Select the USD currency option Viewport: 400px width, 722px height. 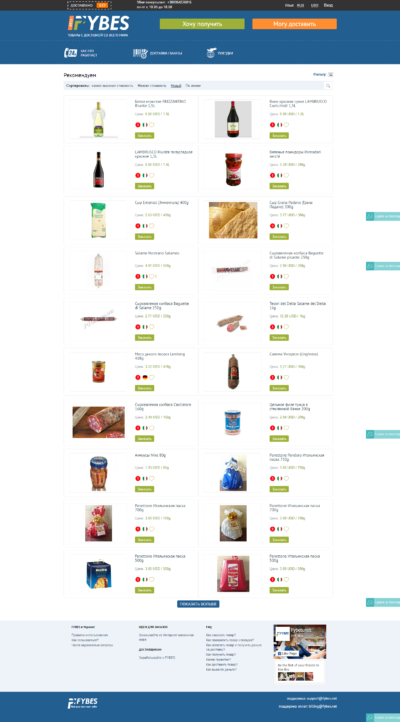tap(314, 5)
